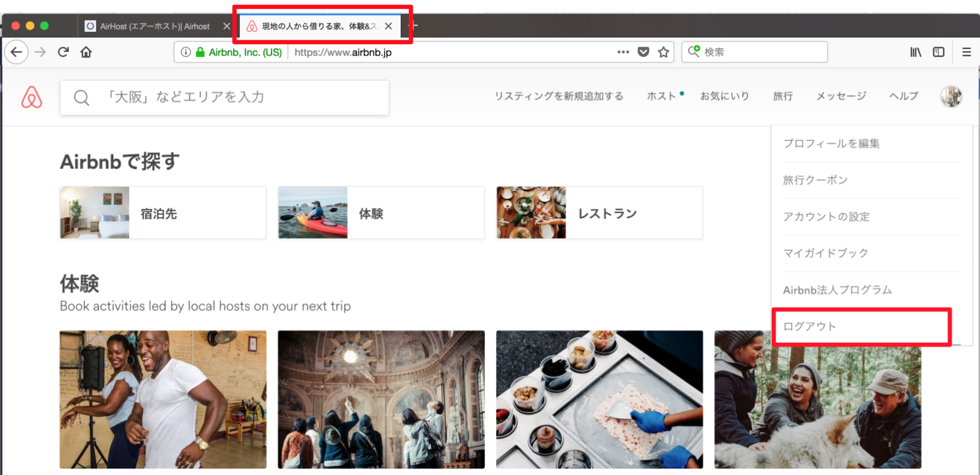Click the browser back arrow button

pos(17,52)
